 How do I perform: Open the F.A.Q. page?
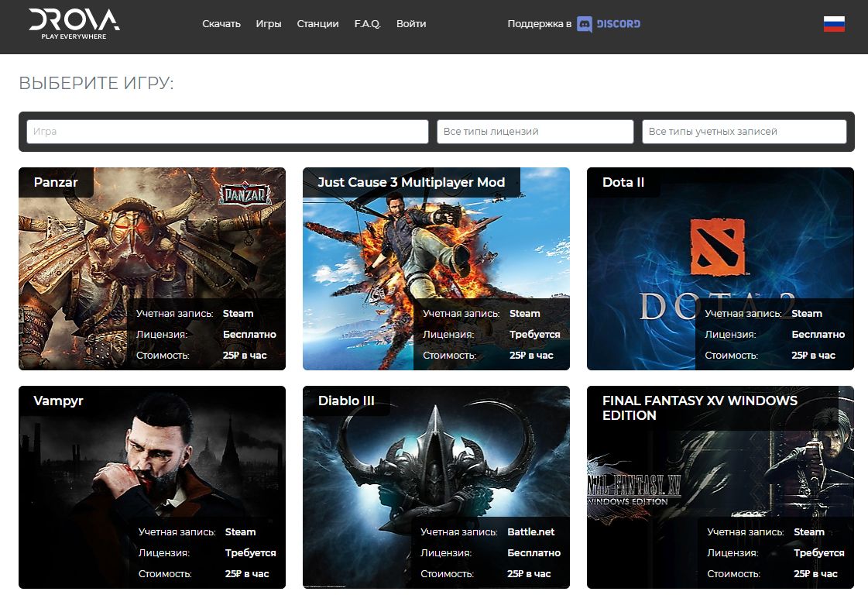point(368,24)
